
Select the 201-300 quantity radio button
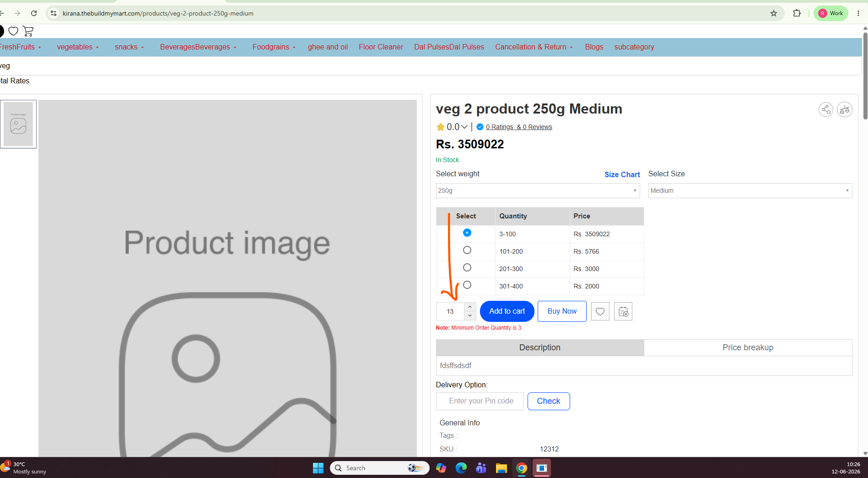pyautogui.click(x=467, y=267)
